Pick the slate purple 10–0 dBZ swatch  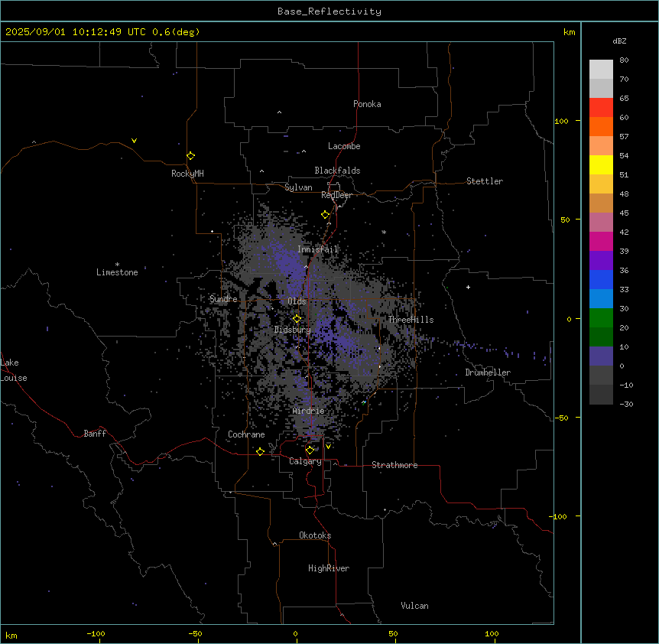coord(601,356)
